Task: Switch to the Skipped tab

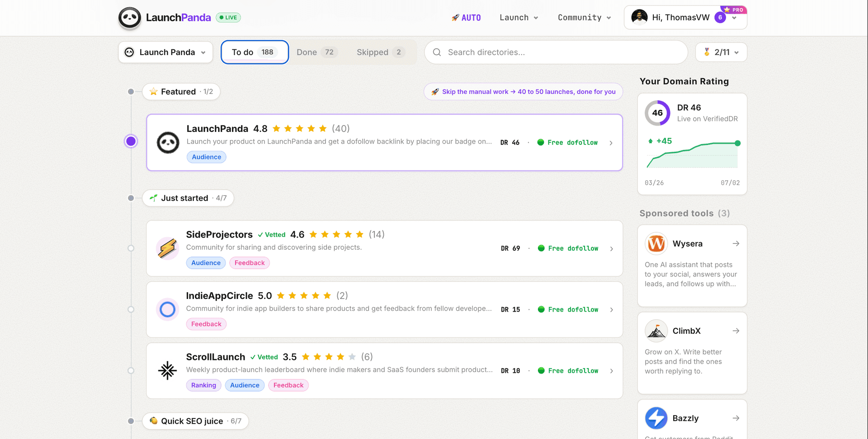Action: tap(380, 52)
